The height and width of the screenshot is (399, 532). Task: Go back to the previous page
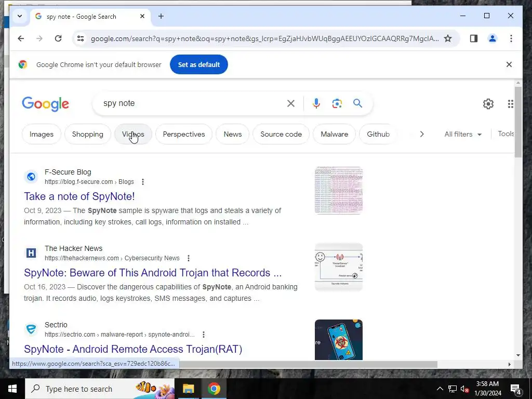[21, 38]
